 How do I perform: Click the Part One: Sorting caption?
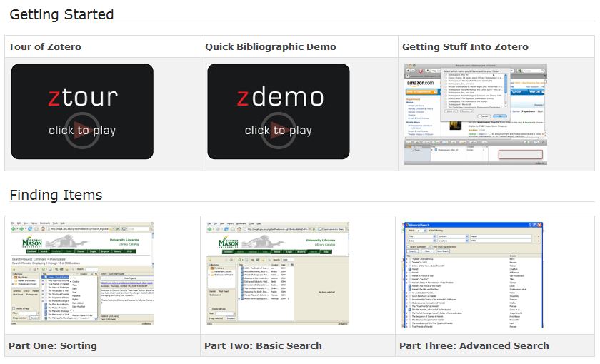coord(53,345)
